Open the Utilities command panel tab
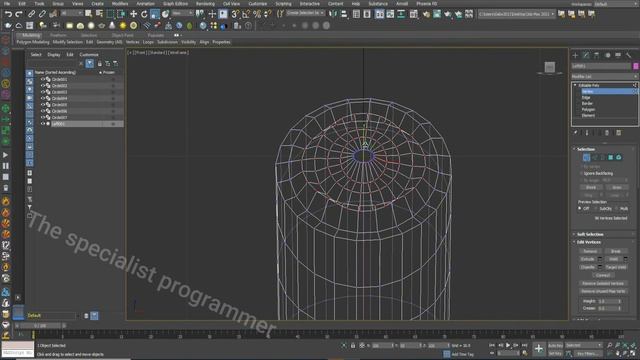The width and height of the screenshot is (640, 360). 629,55
